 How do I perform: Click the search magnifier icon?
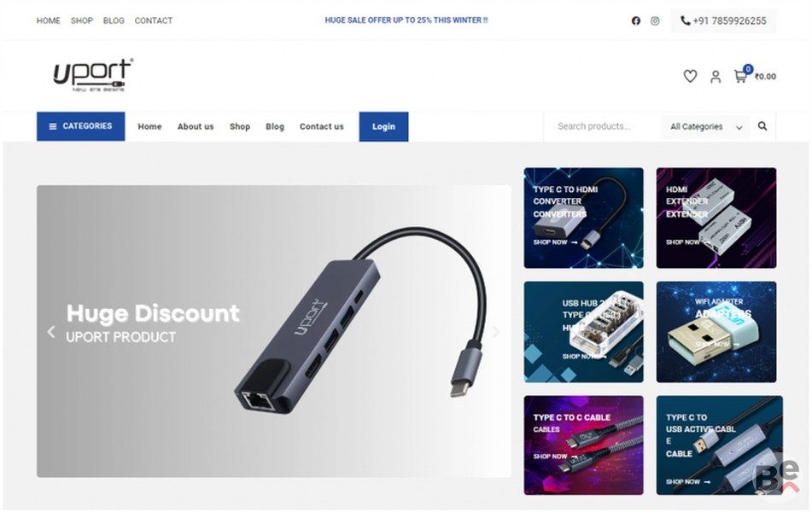click(x=762, y=125)
